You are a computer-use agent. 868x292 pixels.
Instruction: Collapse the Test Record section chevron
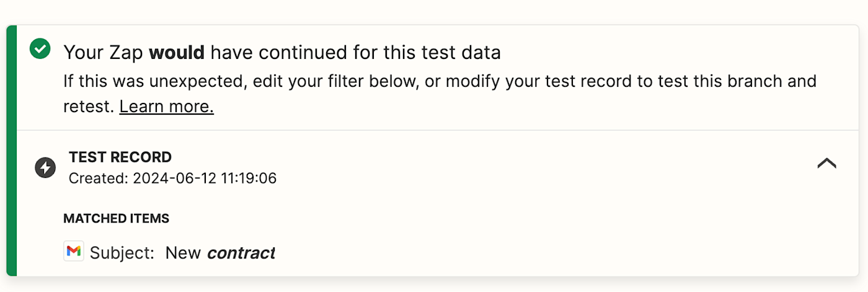click(826, 163)
